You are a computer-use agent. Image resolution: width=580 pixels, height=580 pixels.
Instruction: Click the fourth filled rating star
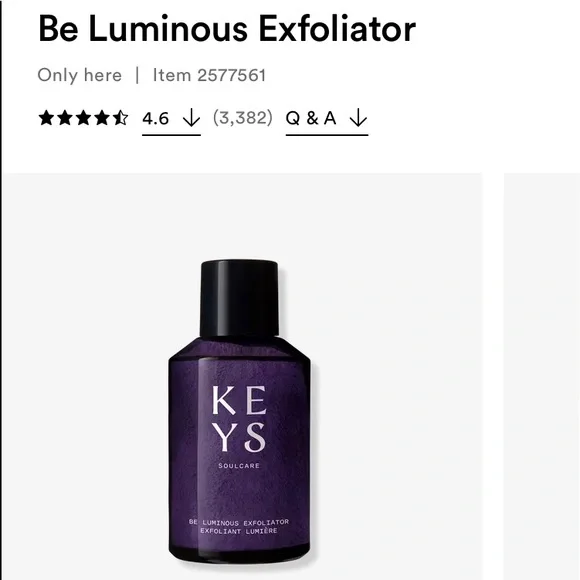pyautogui.click(x=102, y=118)
